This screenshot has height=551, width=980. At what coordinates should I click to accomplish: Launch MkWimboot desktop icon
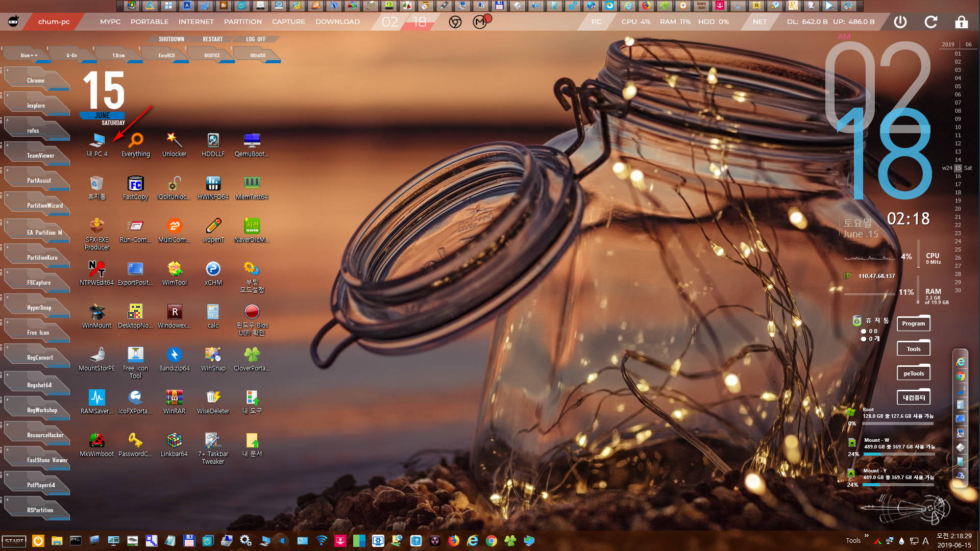pyautogui.click(x=96, y=444)
